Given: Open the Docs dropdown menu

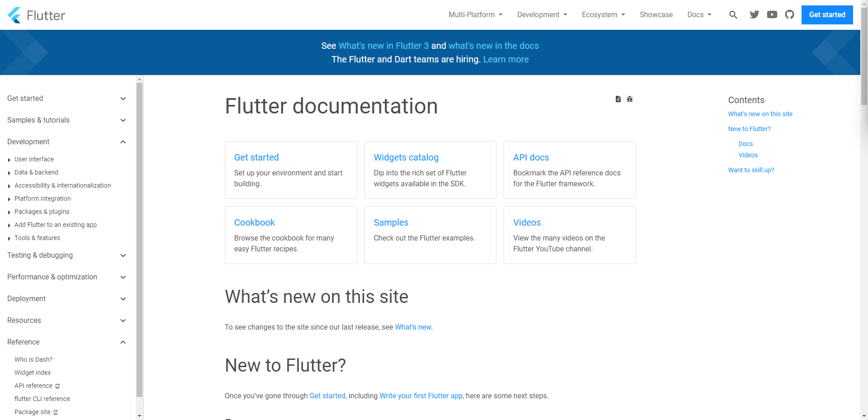Looking at the screenshot, I should tap(699, 15).
